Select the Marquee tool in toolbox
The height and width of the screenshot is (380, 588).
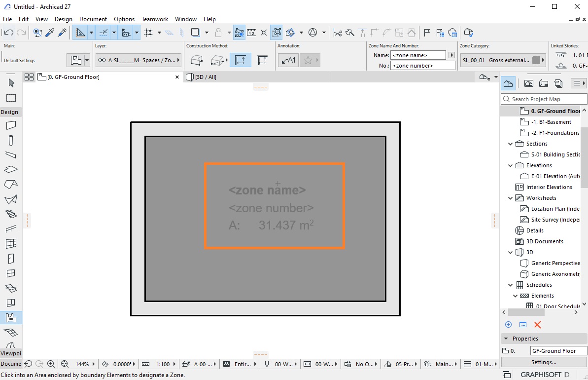pyautogui.click(x=11, y=98)
